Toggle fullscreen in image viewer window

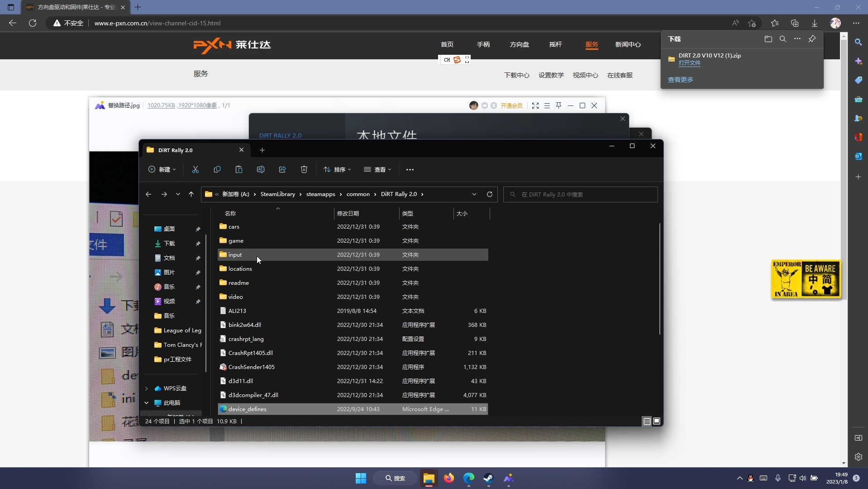tap(535, 105)
